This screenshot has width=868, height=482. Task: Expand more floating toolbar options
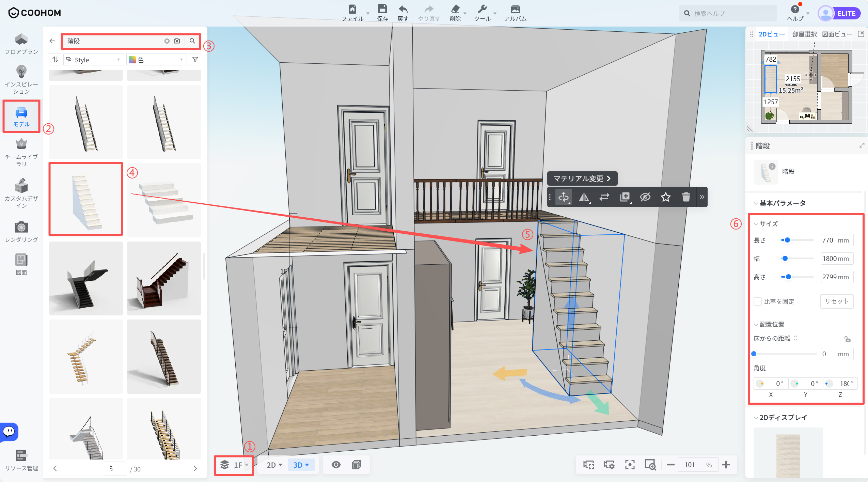[702, 197]
